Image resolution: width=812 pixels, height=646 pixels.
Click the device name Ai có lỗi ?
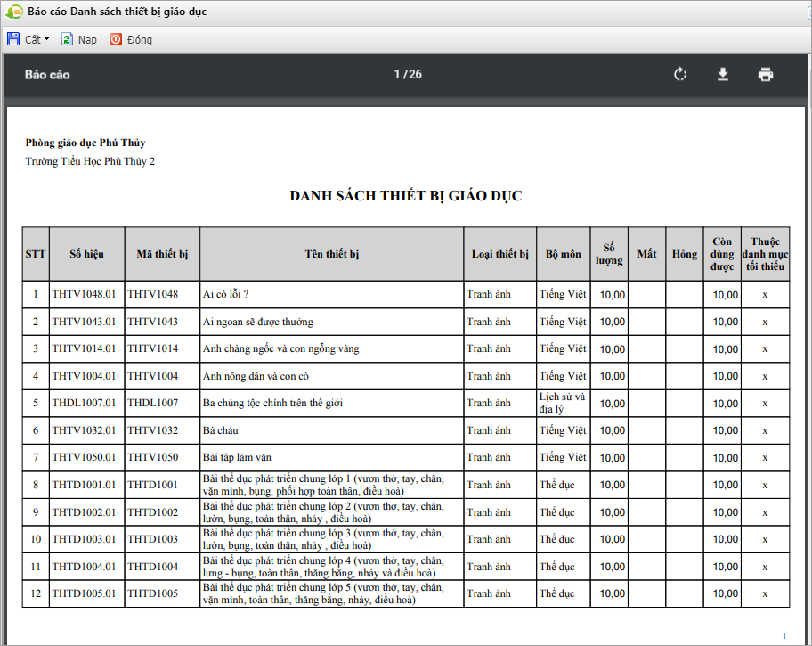pyautogui.click(x=226, y=294)
